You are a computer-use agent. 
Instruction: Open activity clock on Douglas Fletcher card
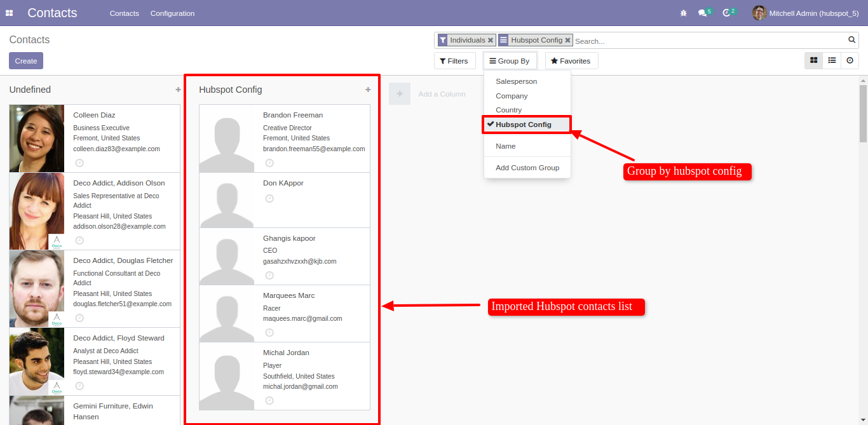(x=79, y=318)
